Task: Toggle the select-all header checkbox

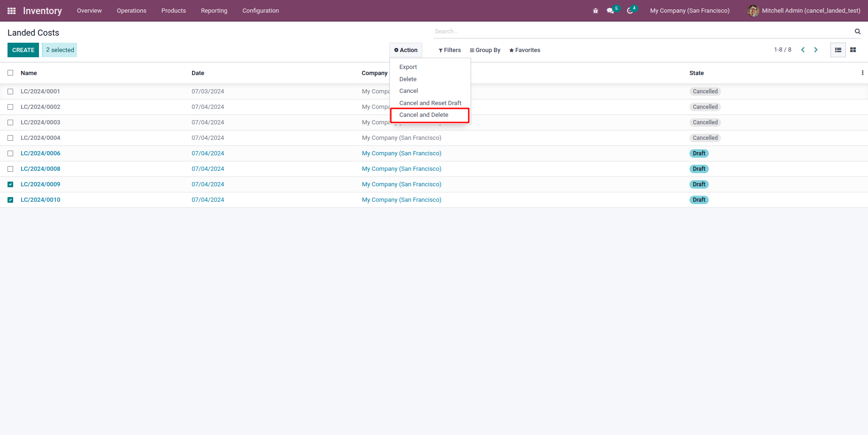Action: point(10,73)
